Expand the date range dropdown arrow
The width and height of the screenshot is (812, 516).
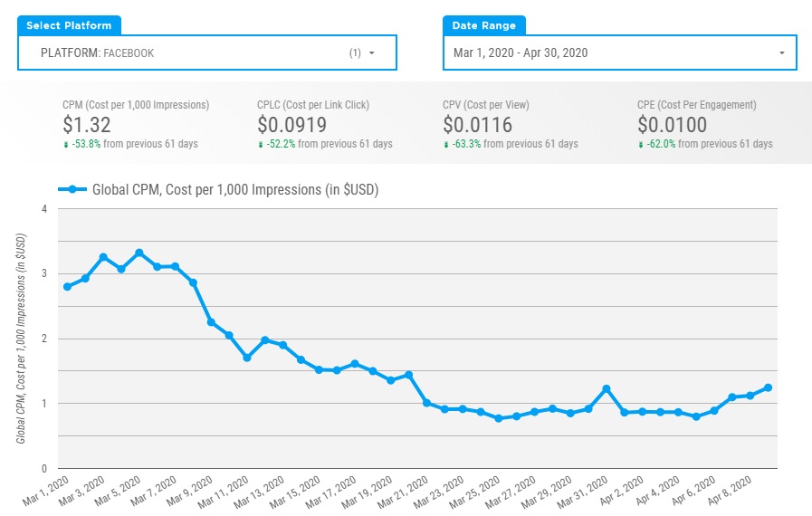782,53
